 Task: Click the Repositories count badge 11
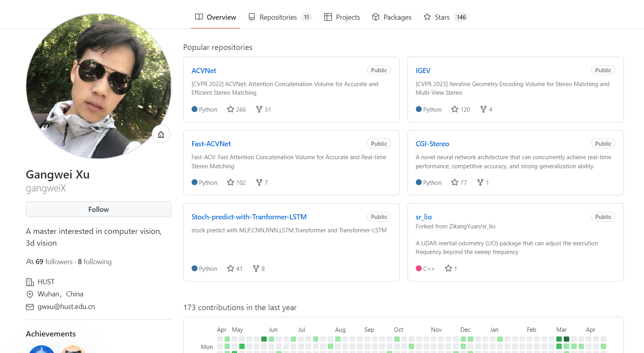tap(306, 17)
